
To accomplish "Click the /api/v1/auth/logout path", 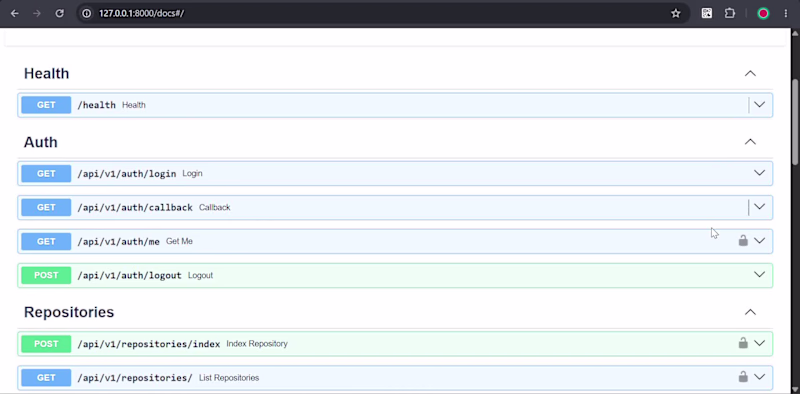I will (129, 276).
